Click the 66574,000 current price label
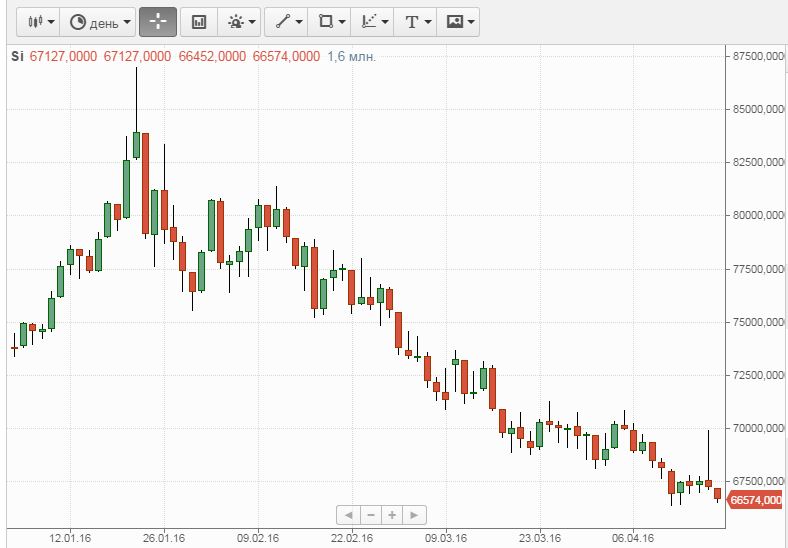 click(755, 500)
